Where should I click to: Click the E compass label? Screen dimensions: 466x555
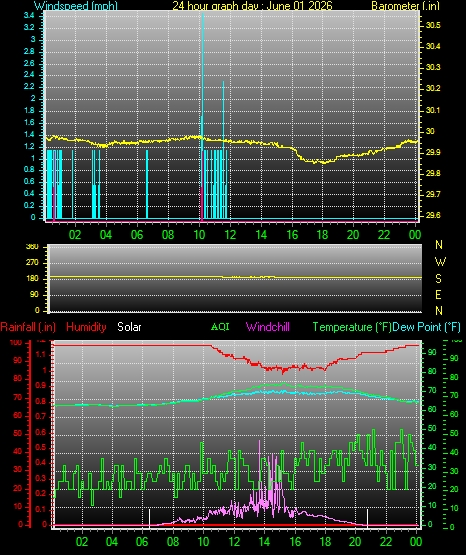click(x=438, y=294)
